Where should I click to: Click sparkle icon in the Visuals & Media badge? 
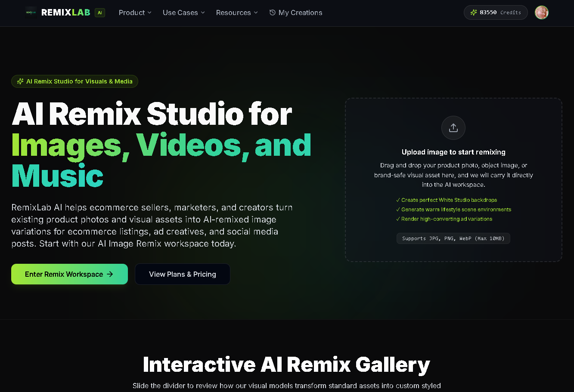tap(20, 81)
